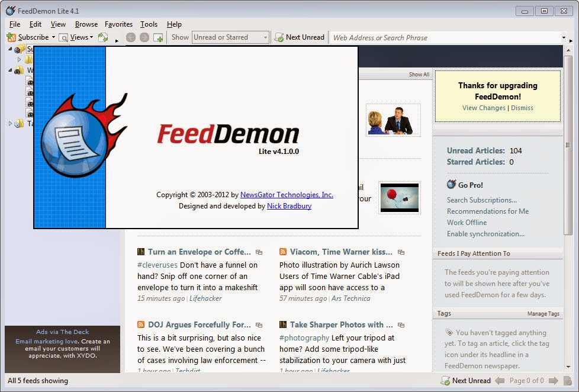Click the forward navigation arrow in toolbar
The height and width of the screenshot is (392, 579).
coord(144,37)
